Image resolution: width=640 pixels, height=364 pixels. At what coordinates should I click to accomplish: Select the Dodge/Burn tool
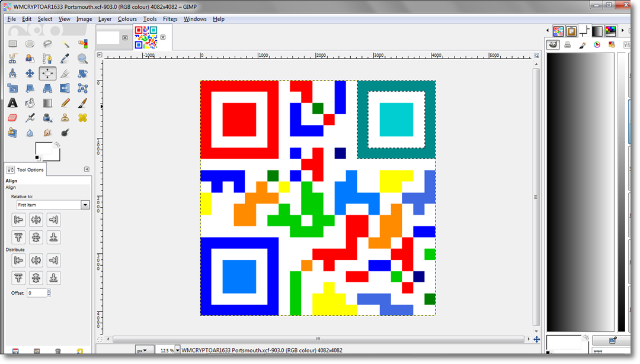click(x=65, y=133)
